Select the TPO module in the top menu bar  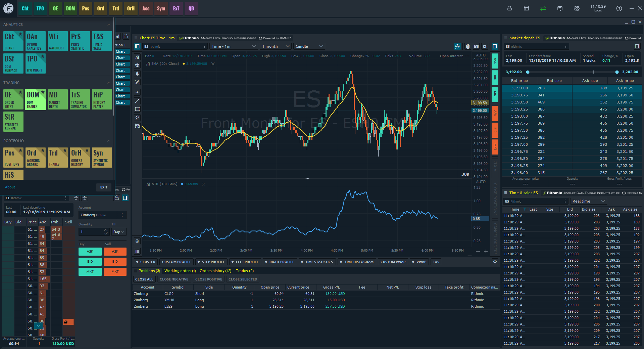pos(40,8)
